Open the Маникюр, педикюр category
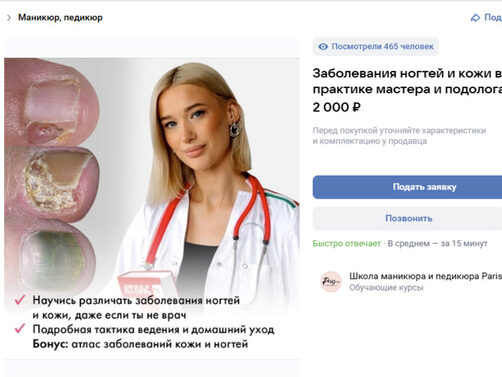This screenshot has height=377, width=502. tap(60, 18)
